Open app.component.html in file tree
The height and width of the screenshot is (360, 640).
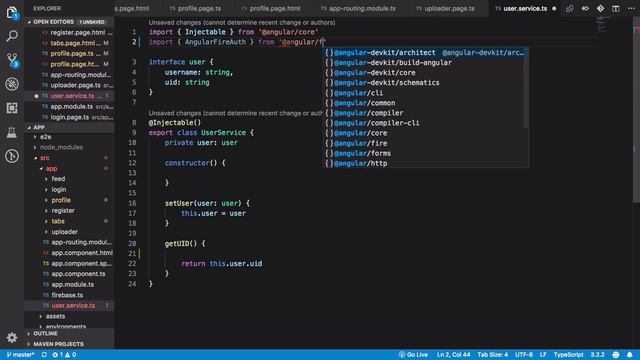coord(82,253)
